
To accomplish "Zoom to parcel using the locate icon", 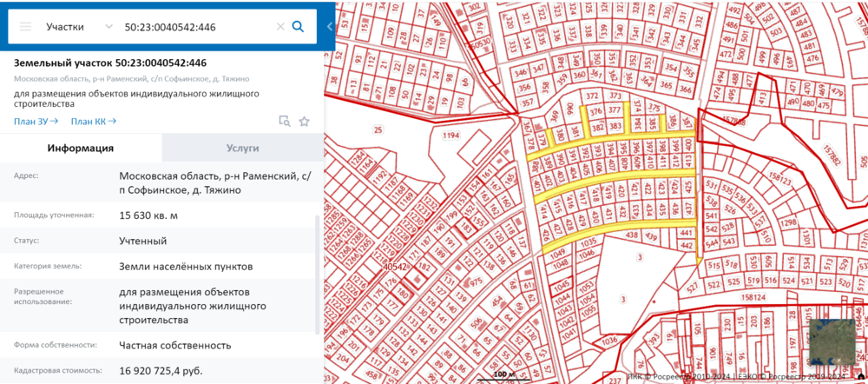I will pos(284,122).
